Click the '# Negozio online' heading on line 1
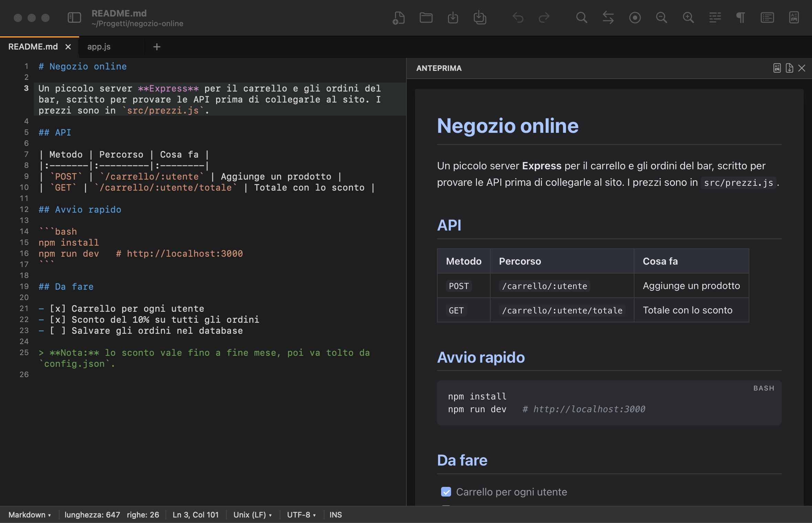The width and height of the screenshot is (812, 523). tap(83, 66)
